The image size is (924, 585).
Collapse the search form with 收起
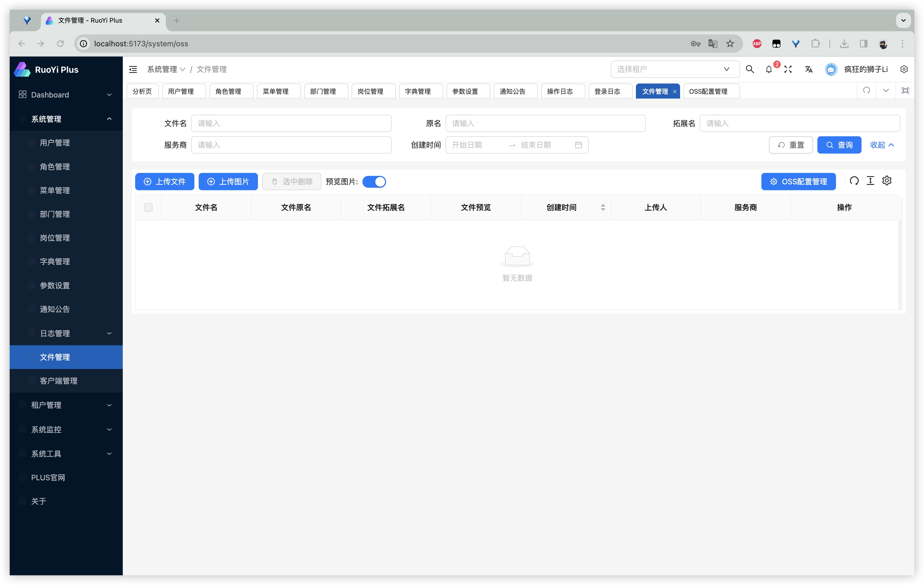(x=881, y=145)
